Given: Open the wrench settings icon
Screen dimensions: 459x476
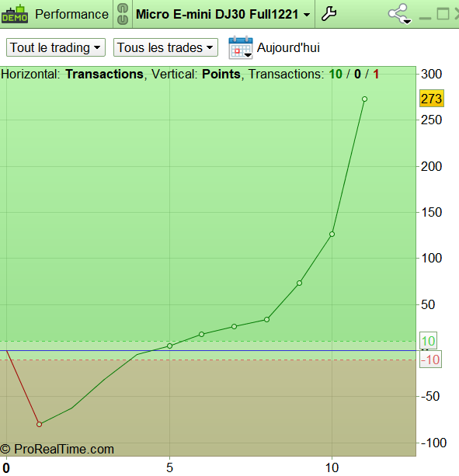Looking at the screenshot, I should pyautogui.click(x=329, y=14).
